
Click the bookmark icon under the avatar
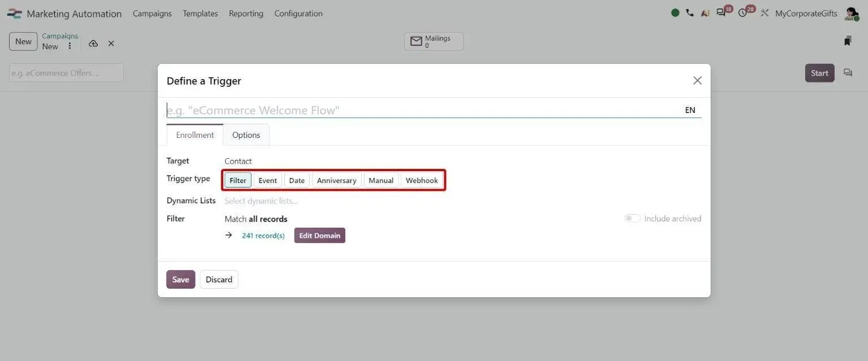[848, 41]
